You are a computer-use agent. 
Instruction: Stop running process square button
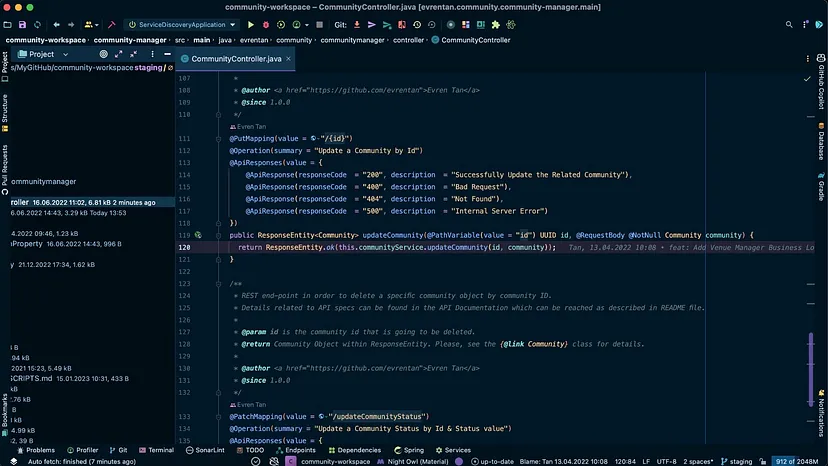pos(319,25)
